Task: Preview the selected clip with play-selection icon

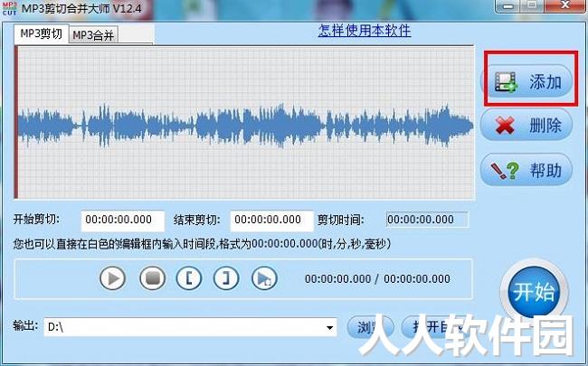Action: [264, 278]
